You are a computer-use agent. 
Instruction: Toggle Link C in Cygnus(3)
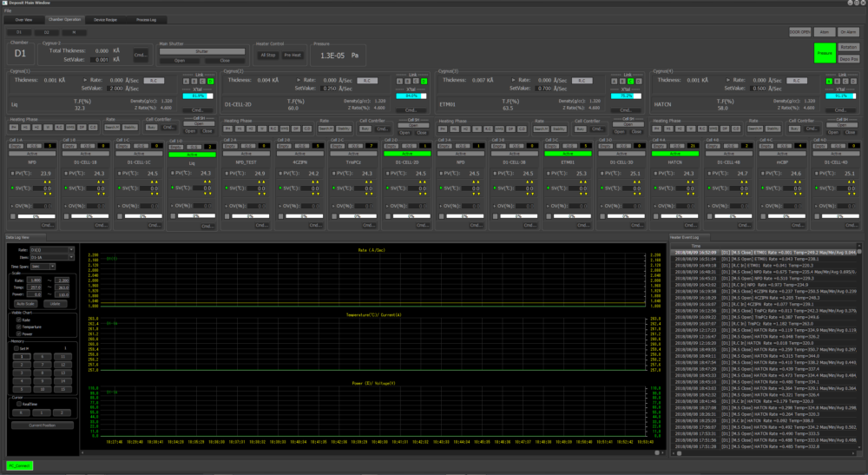630,82
